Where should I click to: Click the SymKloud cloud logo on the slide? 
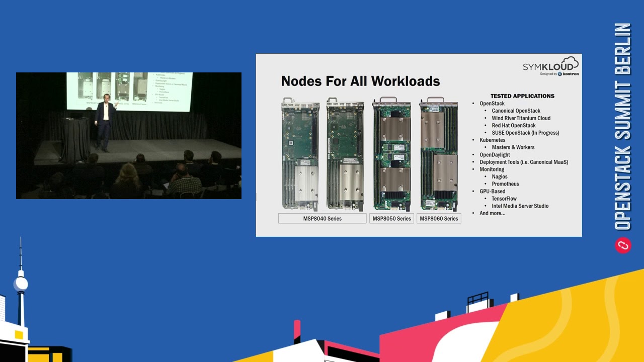pos(551,66)
